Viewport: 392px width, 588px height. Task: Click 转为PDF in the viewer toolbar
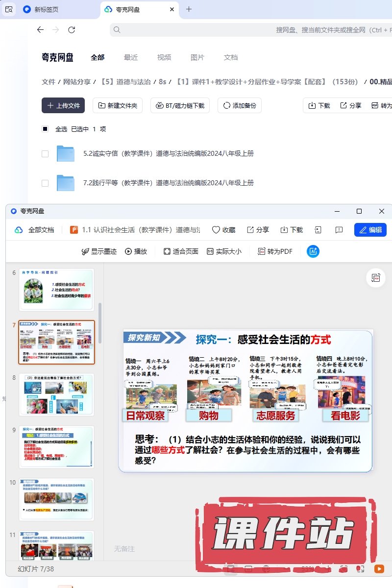tap(275, 251)
